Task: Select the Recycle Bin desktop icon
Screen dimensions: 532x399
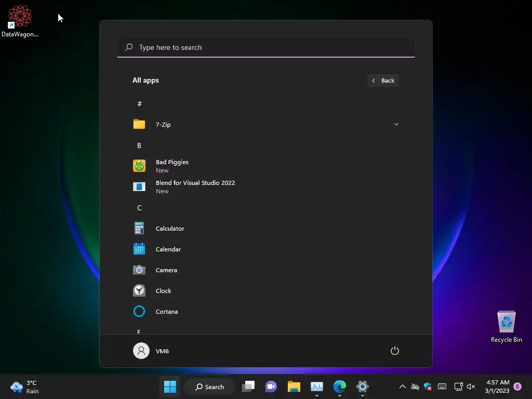Action: [x=506, y=327]
